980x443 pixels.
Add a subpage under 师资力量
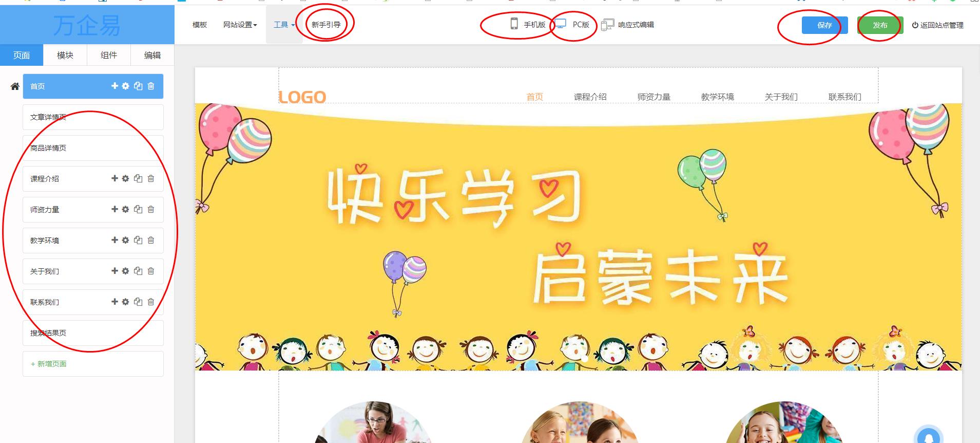pos(114,209)
